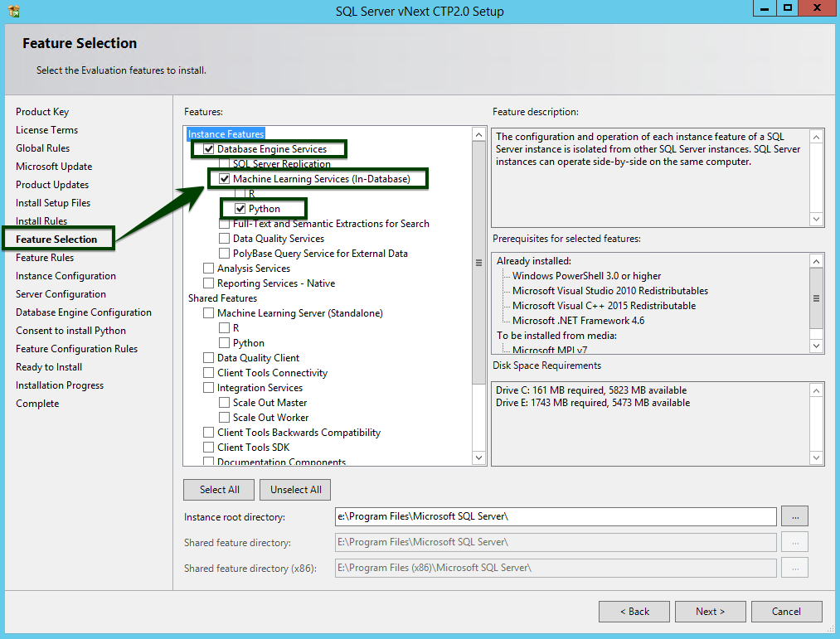Open the browse dialog for Instance root directory

click(x=794, y=516)
